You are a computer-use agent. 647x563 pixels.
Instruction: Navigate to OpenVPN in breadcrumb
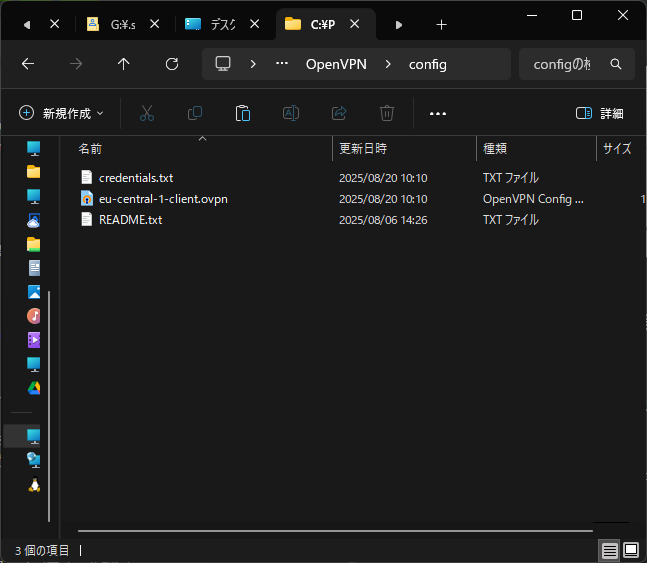click(x=336, y=64)
